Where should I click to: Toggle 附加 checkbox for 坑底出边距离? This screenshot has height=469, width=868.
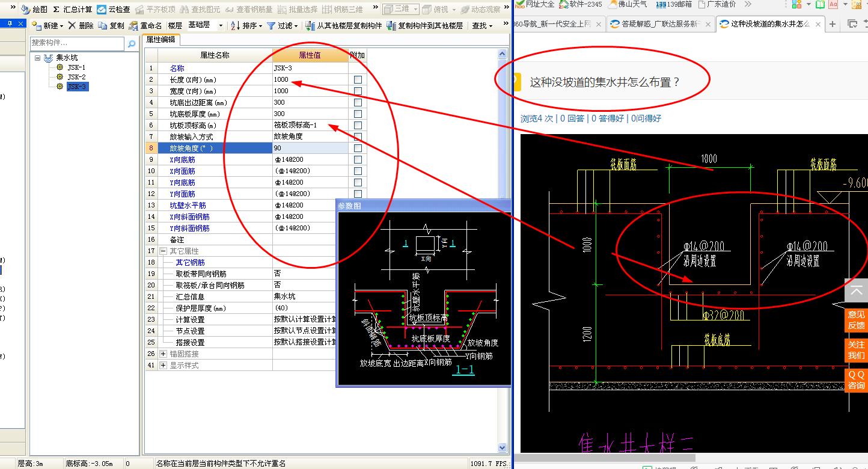pos(358,102)
